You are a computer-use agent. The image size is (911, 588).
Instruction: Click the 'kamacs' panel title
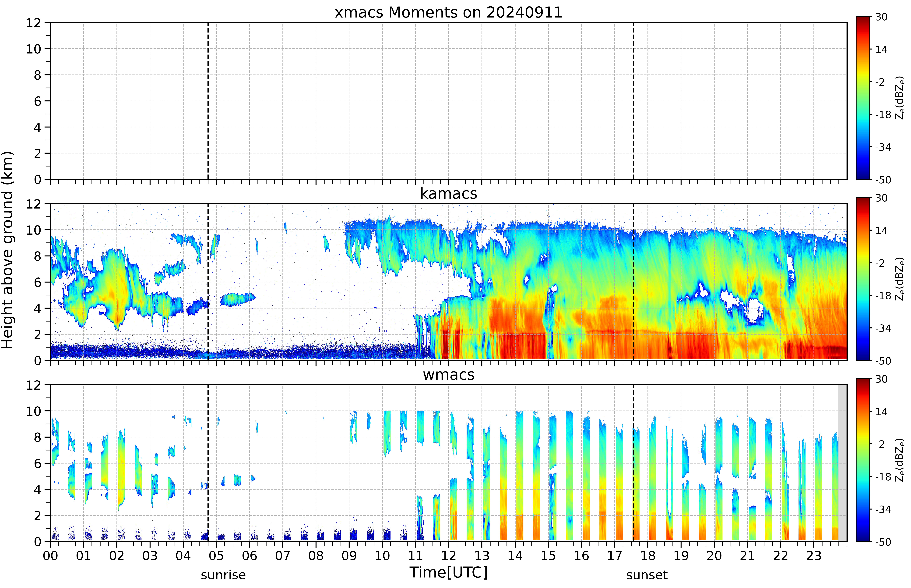coord(448,194)
